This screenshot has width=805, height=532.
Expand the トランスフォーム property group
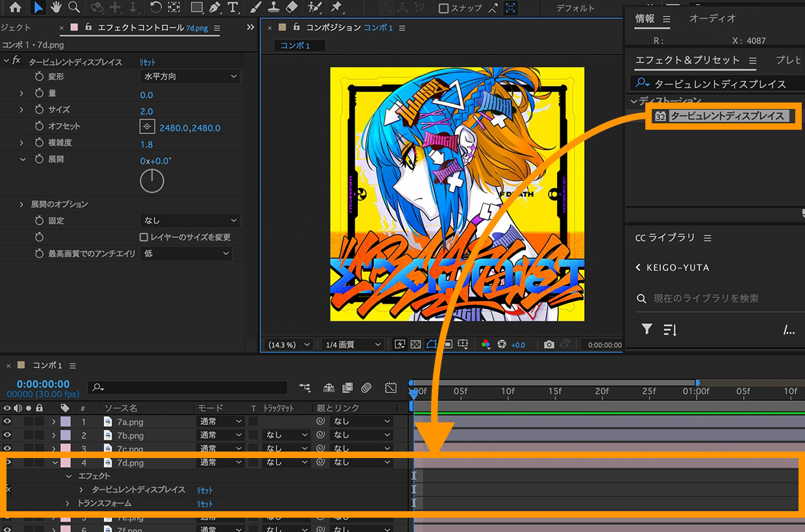tap(68, 503)
